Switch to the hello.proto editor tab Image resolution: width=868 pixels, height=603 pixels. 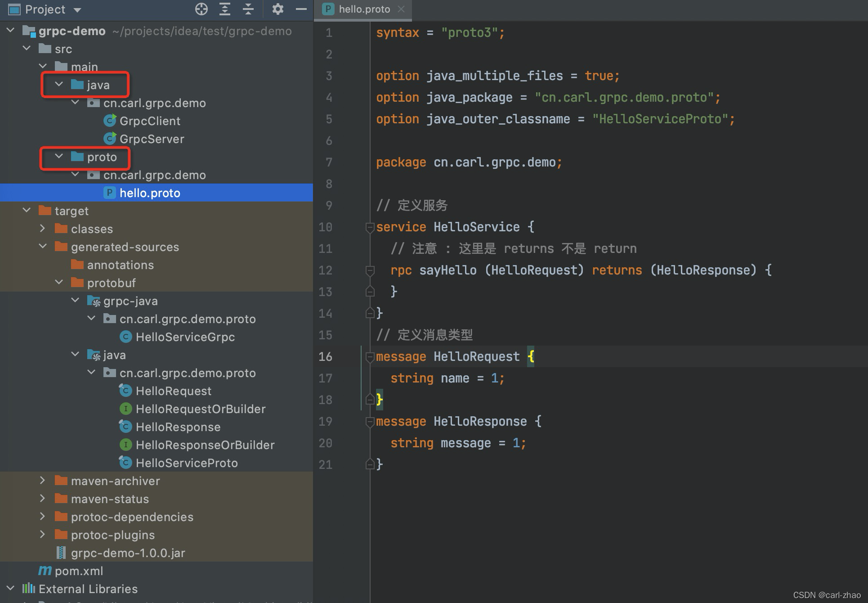tap(364, 9)
